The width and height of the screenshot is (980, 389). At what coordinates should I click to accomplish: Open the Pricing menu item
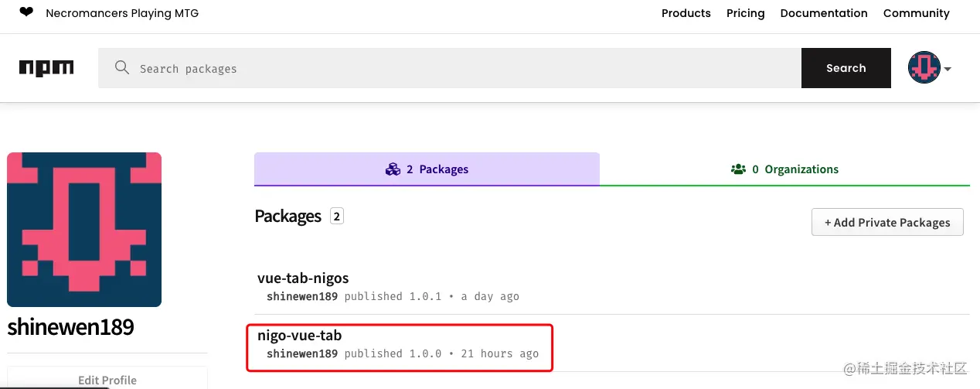pos(746,13)
